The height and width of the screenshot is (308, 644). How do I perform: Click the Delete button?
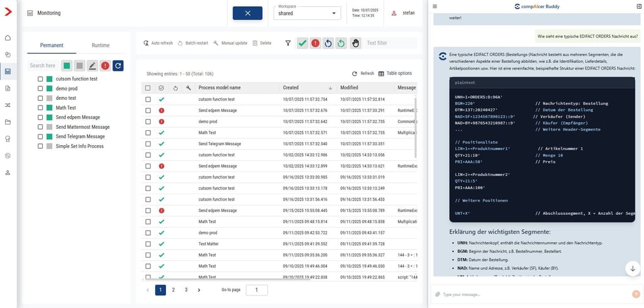[262, 43]
